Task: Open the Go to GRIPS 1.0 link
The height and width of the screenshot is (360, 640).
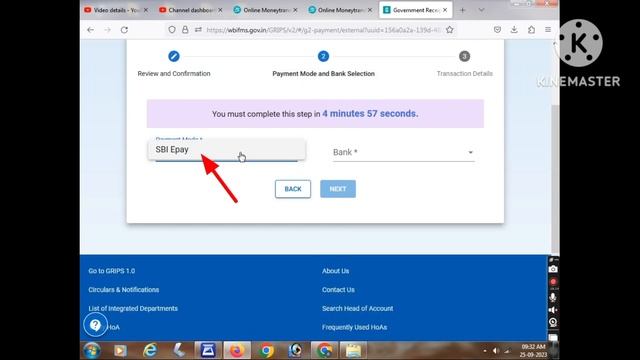Action: (111, 271)
